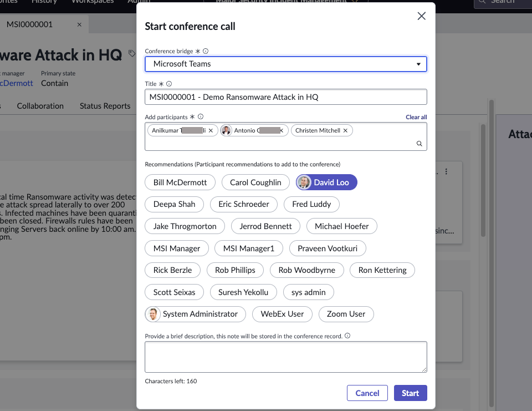532x411 pixels.
Task: Select the MSI Manager1 chip
Action: [x=249, y=248]
